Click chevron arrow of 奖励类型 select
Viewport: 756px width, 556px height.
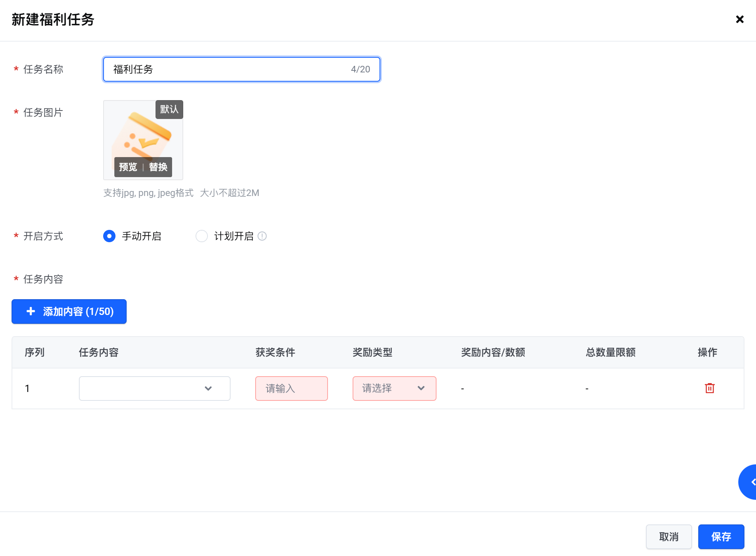coord(421,389)
